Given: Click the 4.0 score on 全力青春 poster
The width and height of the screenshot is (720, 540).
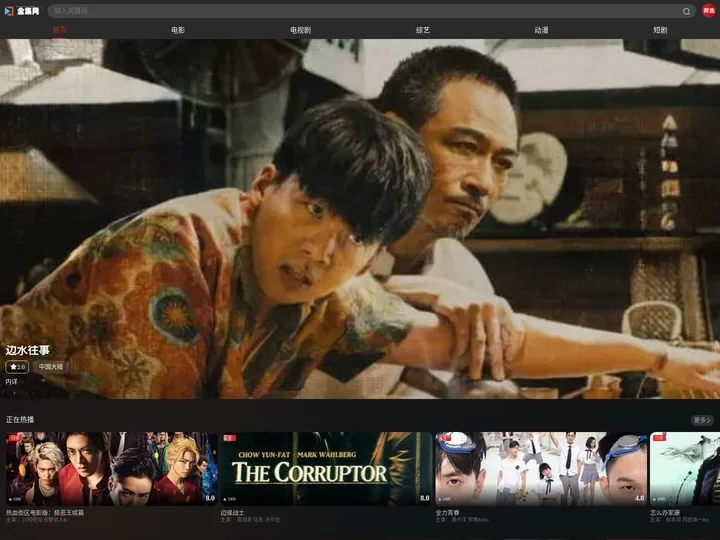Looking at the screenshot, I should (640, 498).
